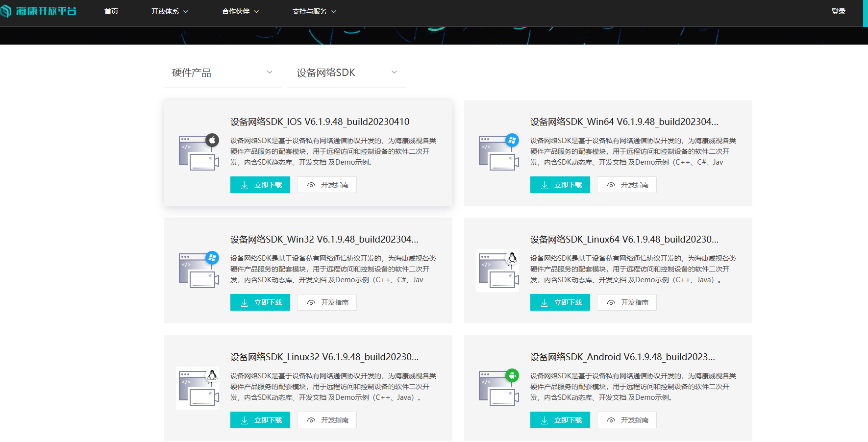Open 开发指南 for the Win32 SDK
The image size is (868, 442).
327,302
